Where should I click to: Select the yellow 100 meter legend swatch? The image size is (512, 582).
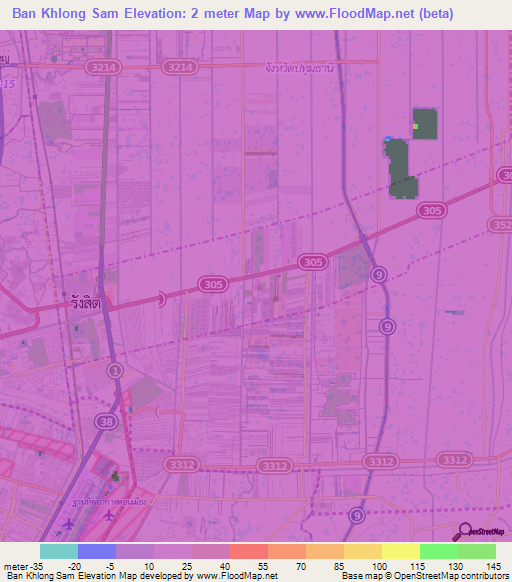401,552
